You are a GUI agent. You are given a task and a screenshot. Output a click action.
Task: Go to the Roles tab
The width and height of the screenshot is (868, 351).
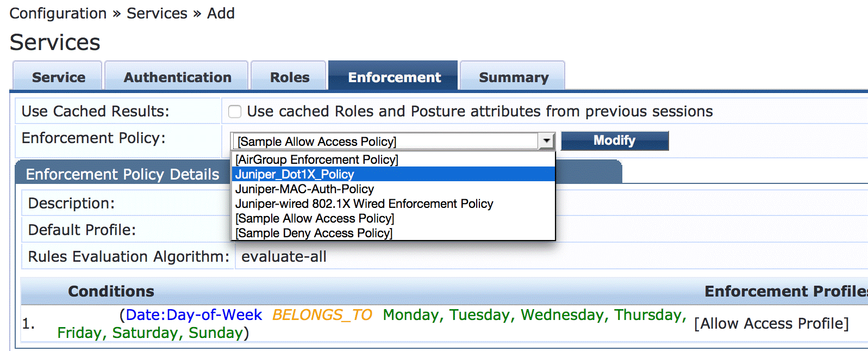click(x=289, y=77)
